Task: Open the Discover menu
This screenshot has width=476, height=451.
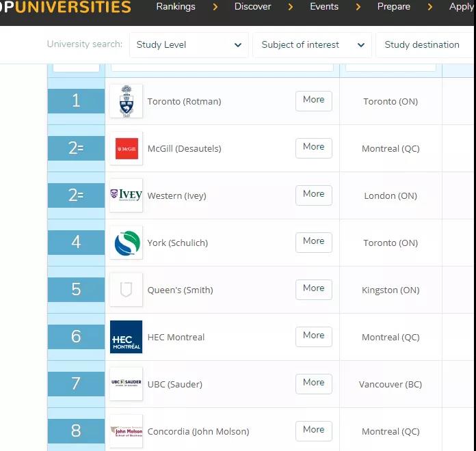Action: (252, 7)
